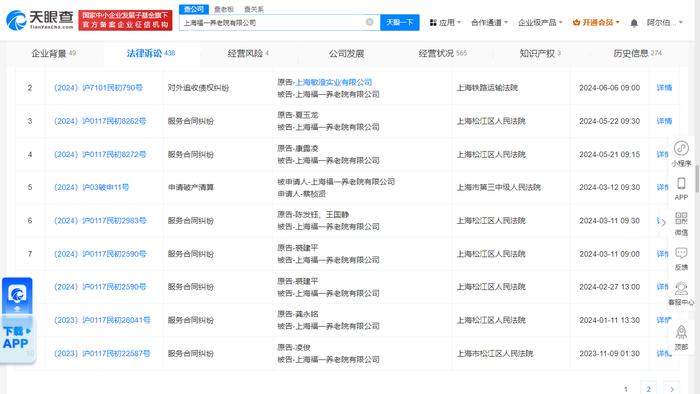This screenshot has width=700, height=394.
Task: Open the 知识产权 tab
Action: click(x=540, y=53)
